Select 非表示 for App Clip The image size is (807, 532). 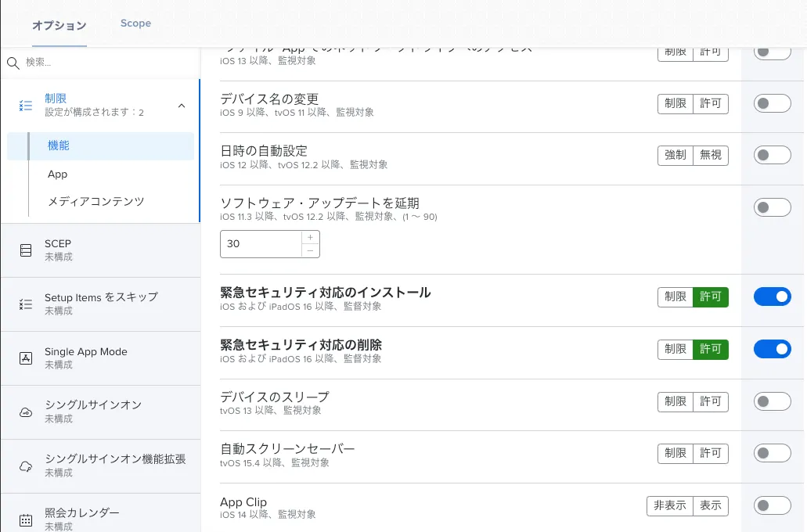point(670,505)
